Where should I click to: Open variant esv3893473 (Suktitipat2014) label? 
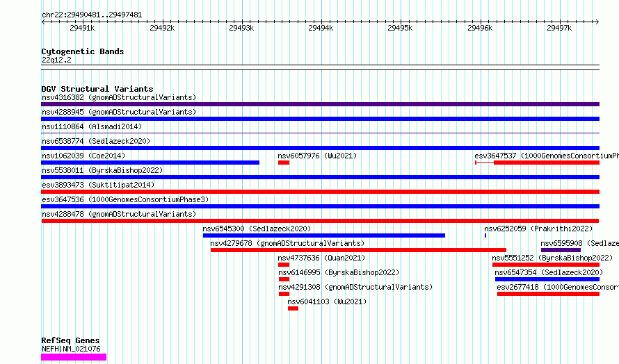point(98,185)
